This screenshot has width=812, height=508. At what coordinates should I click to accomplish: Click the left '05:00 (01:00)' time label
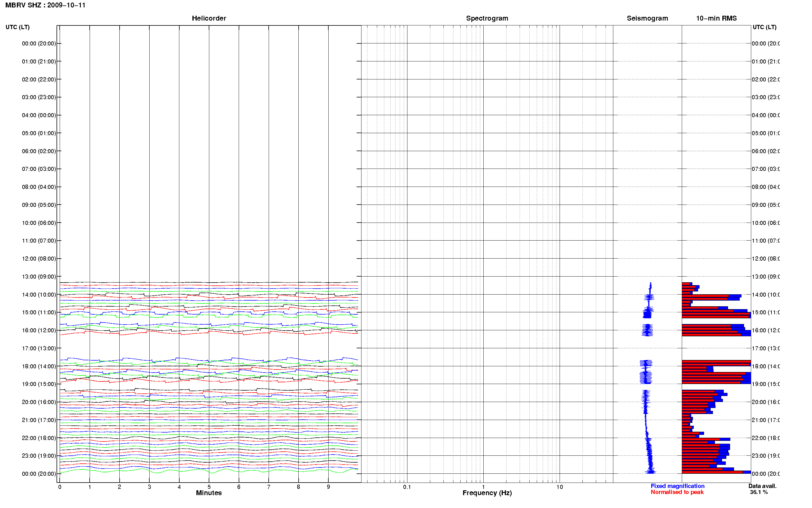tap(39, 133)
